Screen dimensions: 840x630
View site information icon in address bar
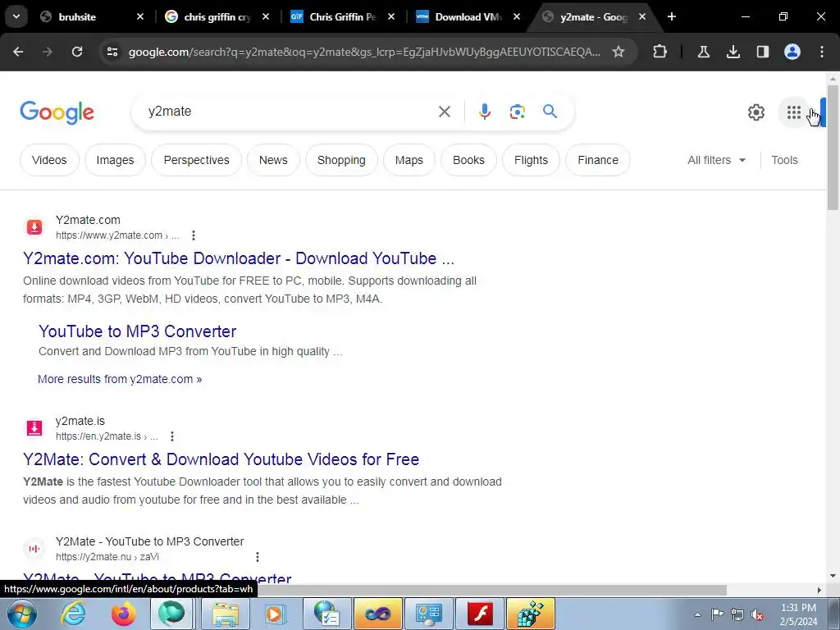(x=112, y=52)
